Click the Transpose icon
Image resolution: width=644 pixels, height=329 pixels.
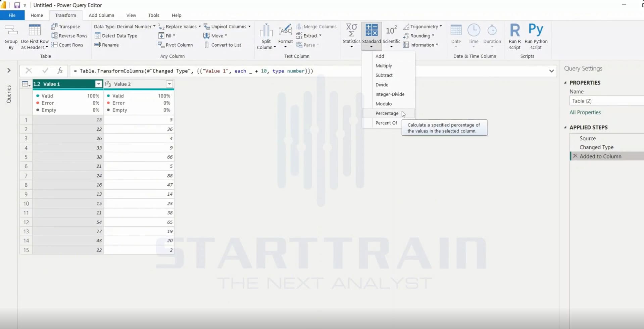tap(54, 26)
